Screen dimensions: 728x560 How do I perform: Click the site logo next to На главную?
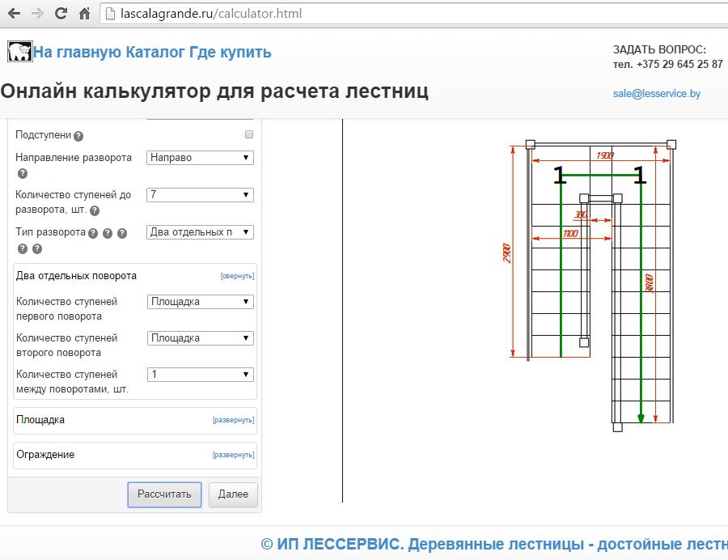[19, 53]
